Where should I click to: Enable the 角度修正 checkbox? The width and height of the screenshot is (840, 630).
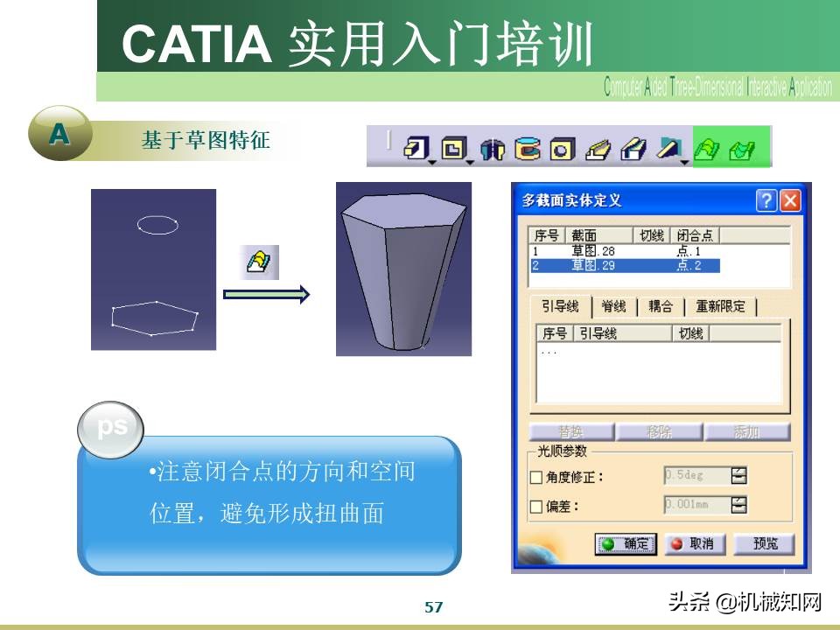click(535, 477)
